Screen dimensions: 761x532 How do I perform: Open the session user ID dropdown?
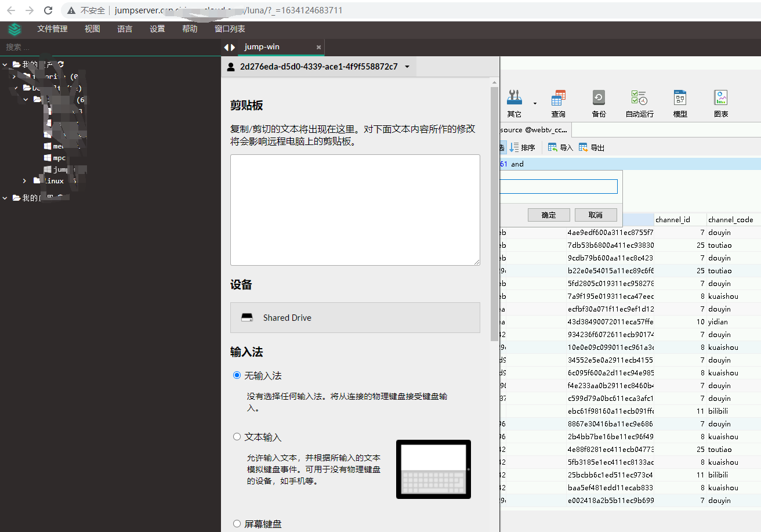[x=407, y=67]
